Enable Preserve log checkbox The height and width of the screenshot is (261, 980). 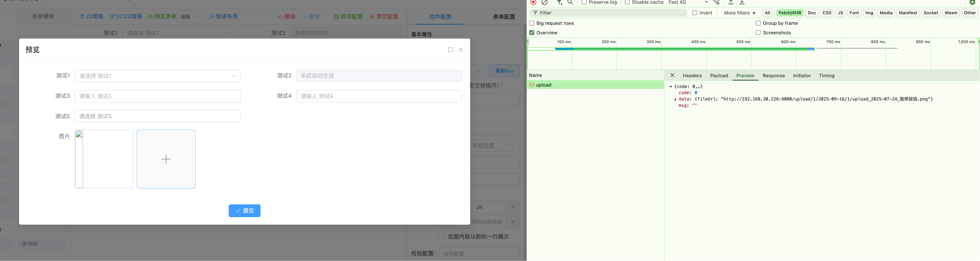click(584, 2)
